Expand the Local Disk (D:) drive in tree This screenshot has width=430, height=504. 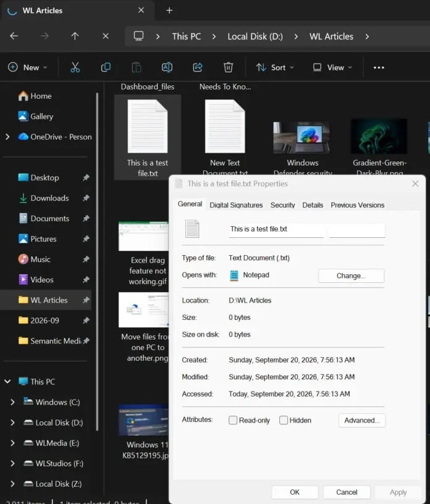tap(12, 422)
